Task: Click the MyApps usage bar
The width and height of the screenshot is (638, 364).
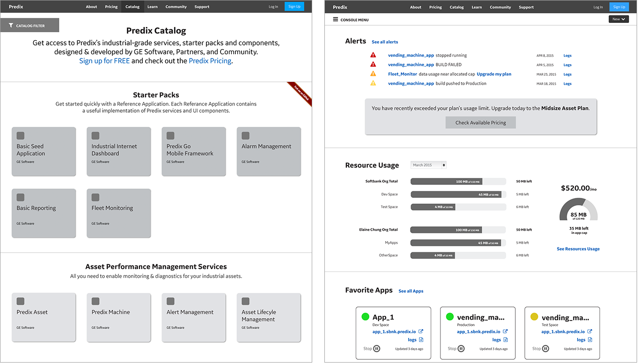Action: tap(458, 243)
